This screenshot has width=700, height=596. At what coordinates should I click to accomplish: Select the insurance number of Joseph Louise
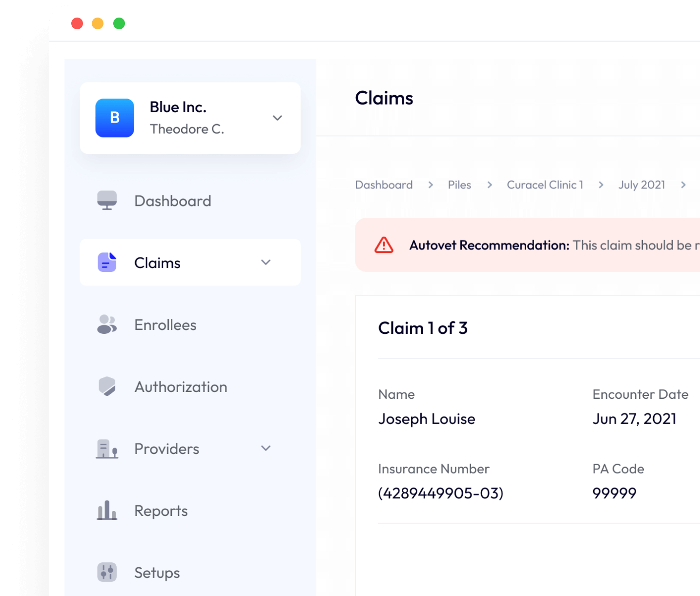(x=441, y=493)
